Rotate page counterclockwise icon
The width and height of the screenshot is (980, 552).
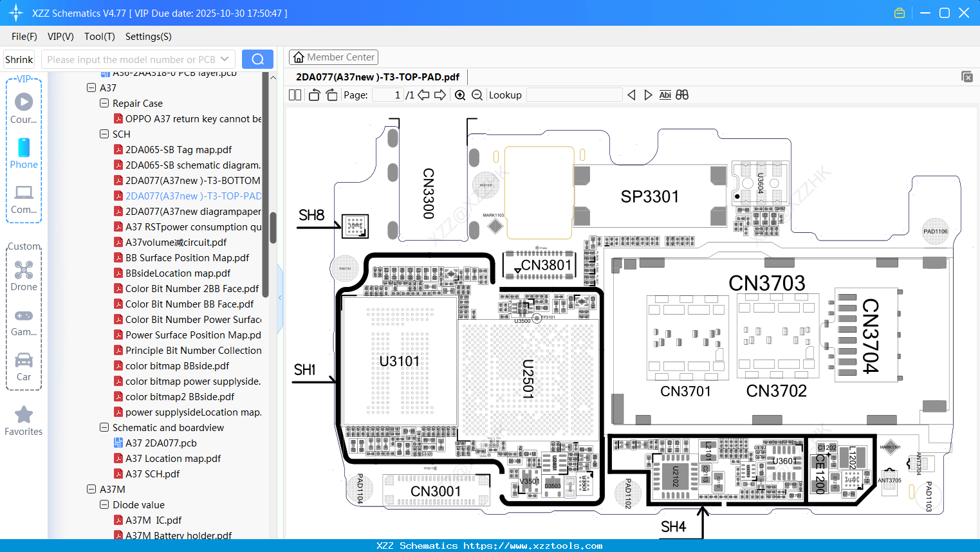click(x=314, y=95)
